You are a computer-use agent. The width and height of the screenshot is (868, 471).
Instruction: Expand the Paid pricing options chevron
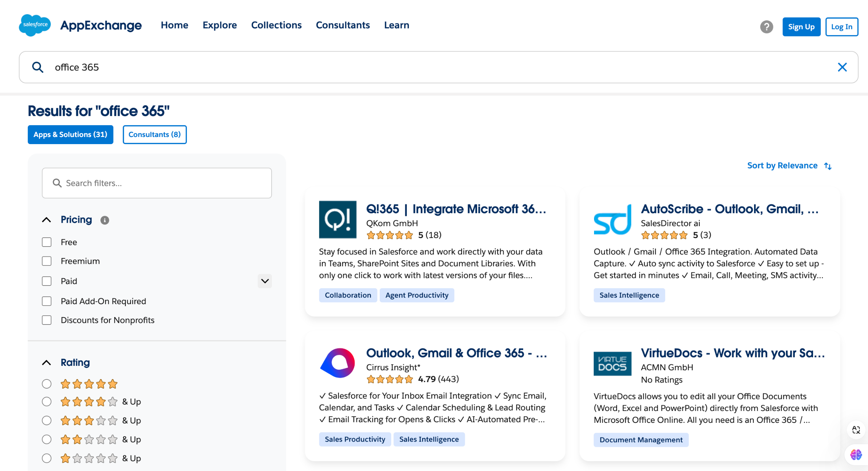click(x=265, y=281)
